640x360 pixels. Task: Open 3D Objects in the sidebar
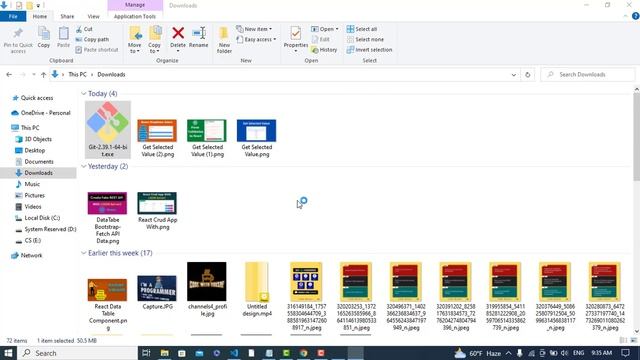[38, 139]
